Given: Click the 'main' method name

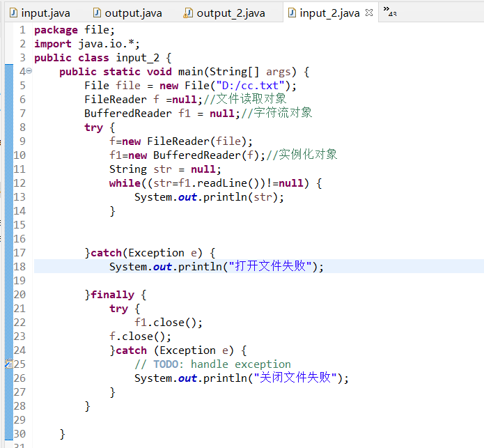Looking at the screenshot, I should (x=190, y=72).
